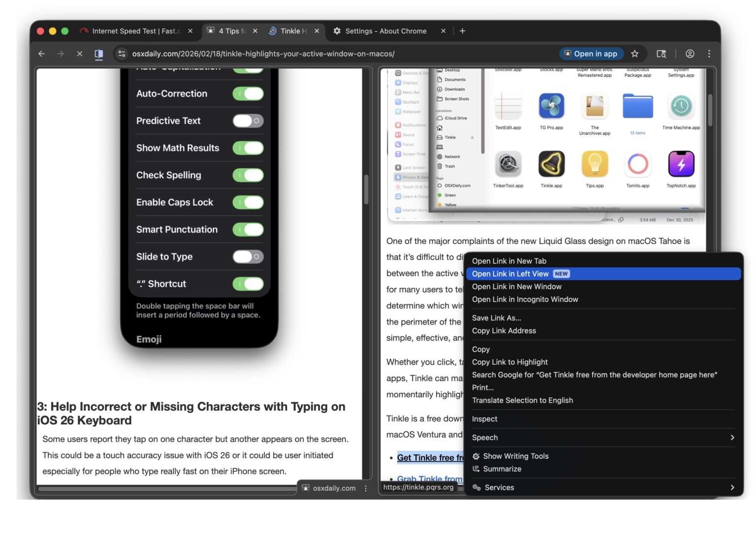The image size is (756, 539).
Task: Stop page loading with X button
Action: click(x=79, y=54)
